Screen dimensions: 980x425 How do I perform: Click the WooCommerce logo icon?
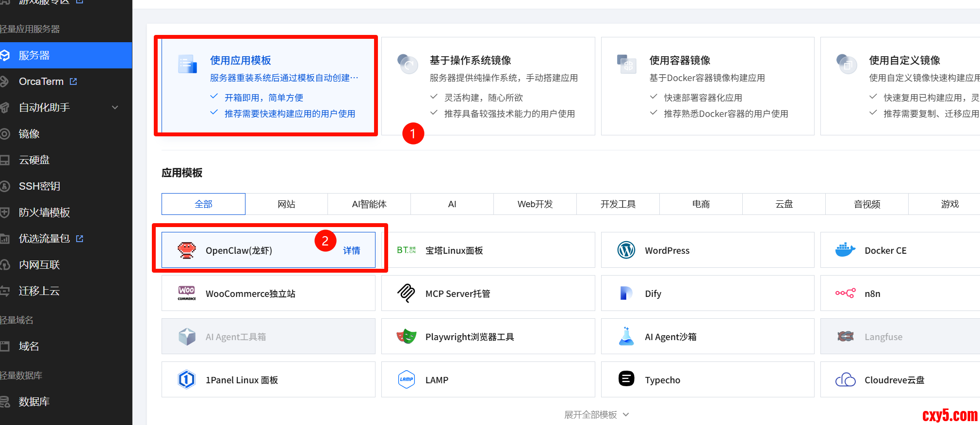tap(187, 294)
